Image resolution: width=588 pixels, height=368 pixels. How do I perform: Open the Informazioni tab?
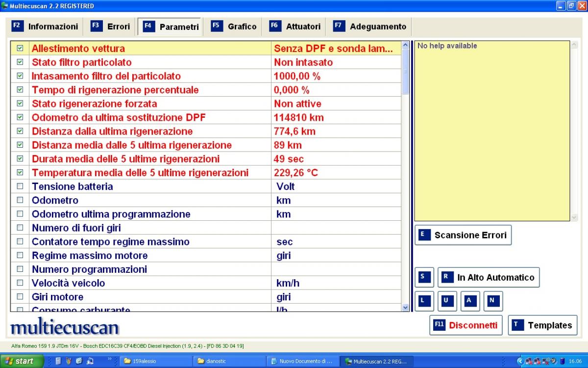pos(46,26)
